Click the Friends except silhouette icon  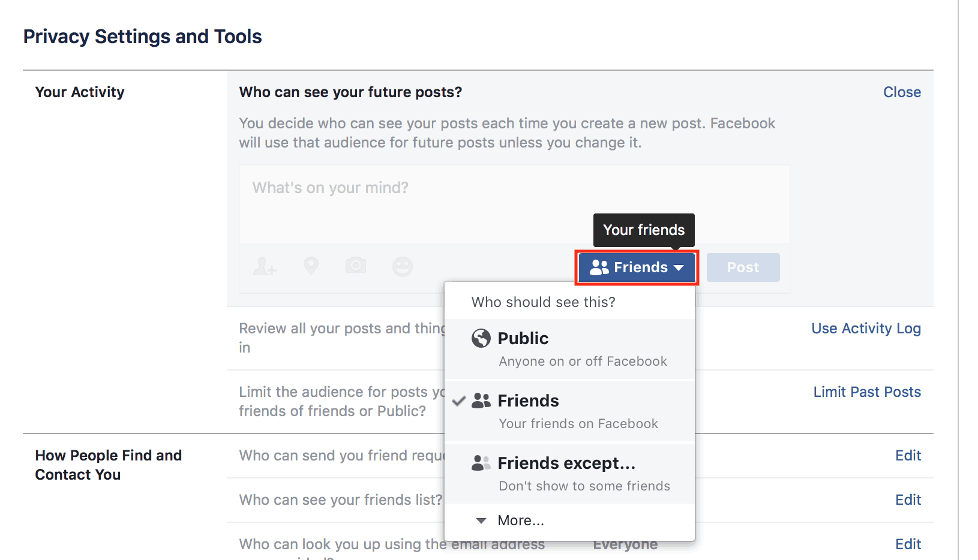tap(481, 462)
